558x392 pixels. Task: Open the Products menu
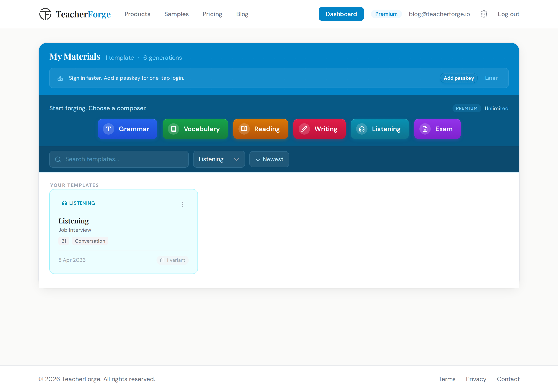(x=137, y=14)
